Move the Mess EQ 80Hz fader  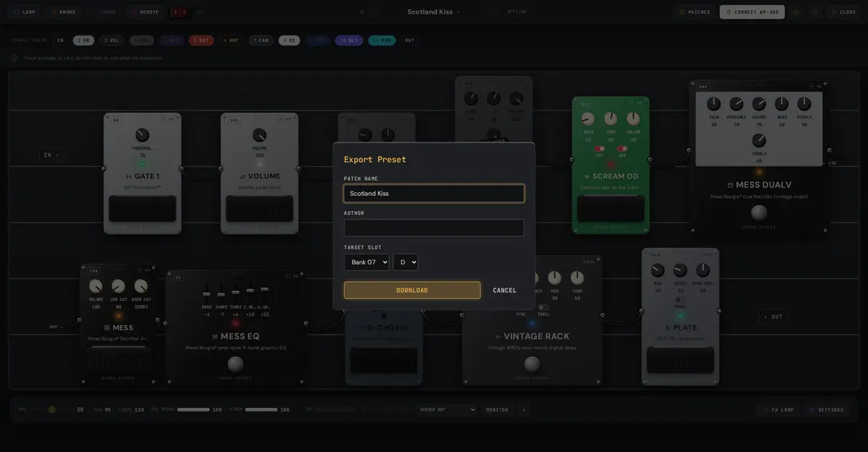pos(207,294)
